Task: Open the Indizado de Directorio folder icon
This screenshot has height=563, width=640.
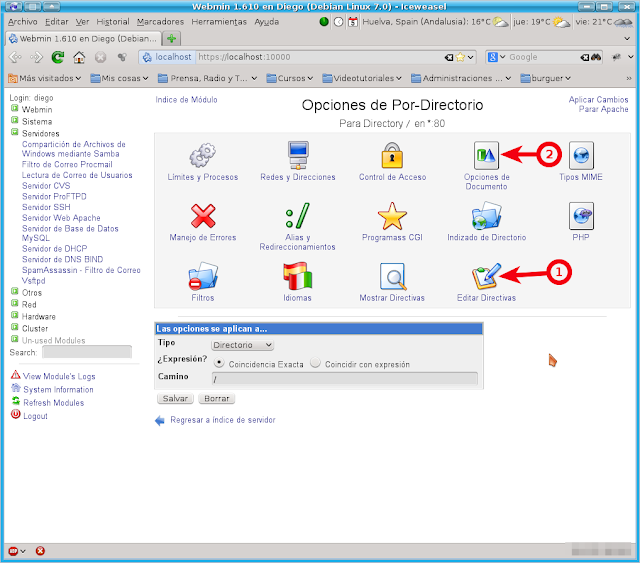Action: click(x=486, y=216)
